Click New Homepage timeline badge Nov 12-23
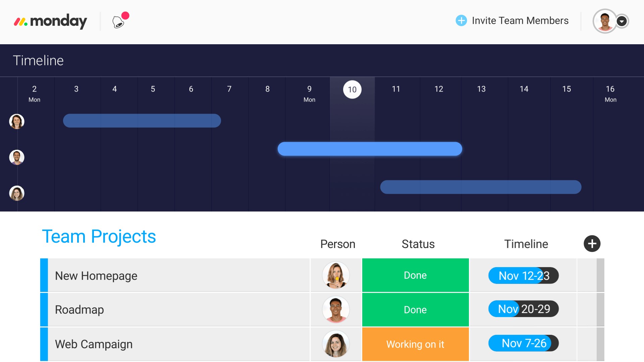This screenshot has height=362, width=644. click(523, 276)
